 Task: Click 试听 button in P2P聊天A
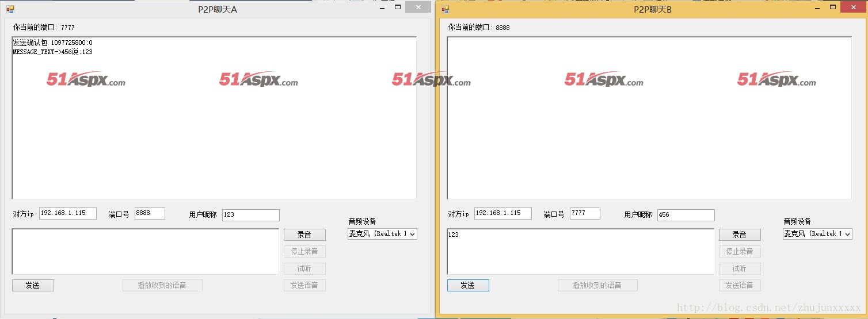tap(304, 268)
